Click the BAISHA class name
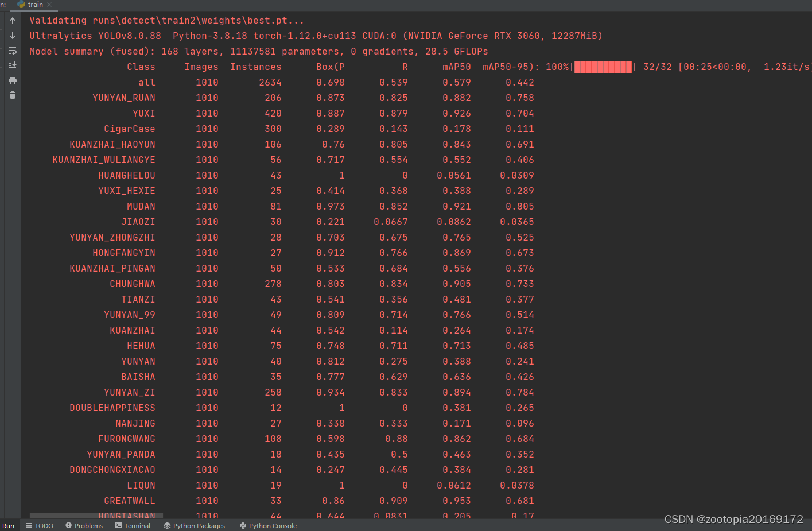 point(138,377)
